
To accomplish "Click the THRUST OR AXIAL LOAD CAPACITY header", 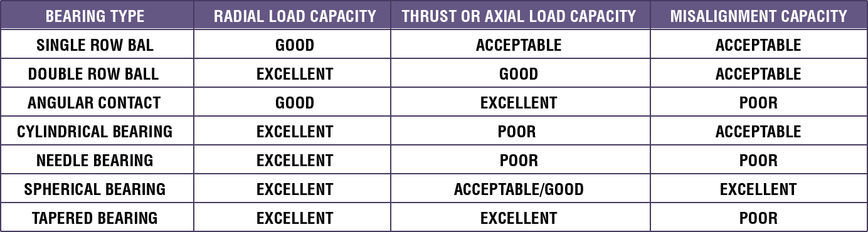I will (519, 16).
